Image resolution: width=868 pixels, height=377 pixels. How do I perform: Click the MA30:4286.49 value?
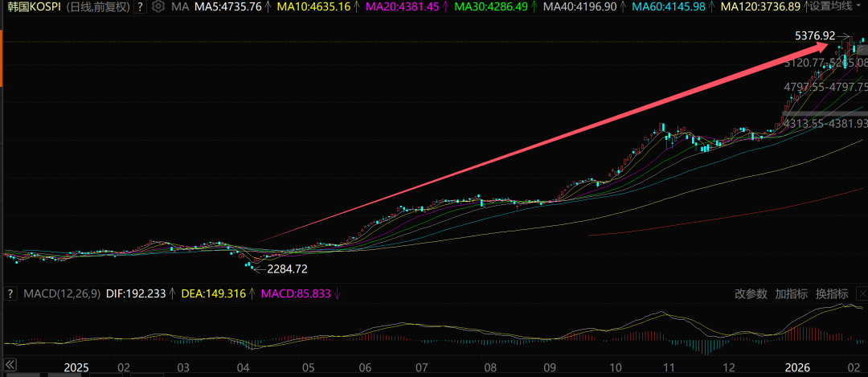(x=490, y=7)
